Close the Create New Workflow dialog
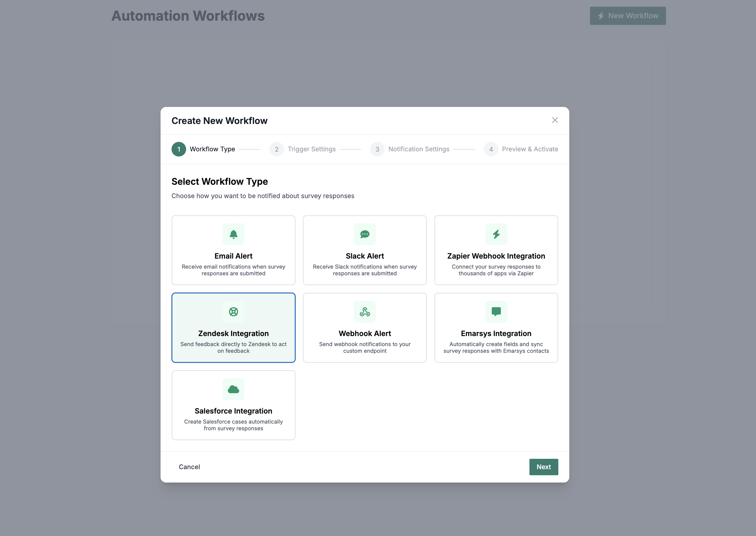The height and width of the screenshot is (536, 756). pyautogui.click(x=555, y=120)
